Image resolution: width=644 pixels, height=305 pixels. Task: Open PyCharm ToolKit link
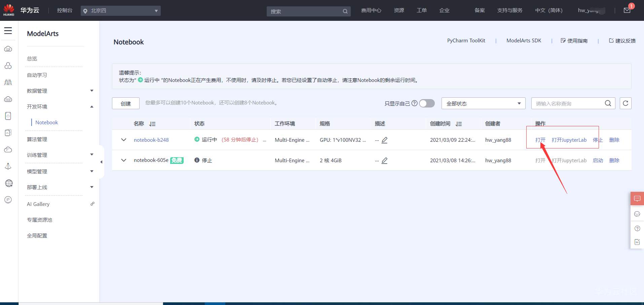466,41
